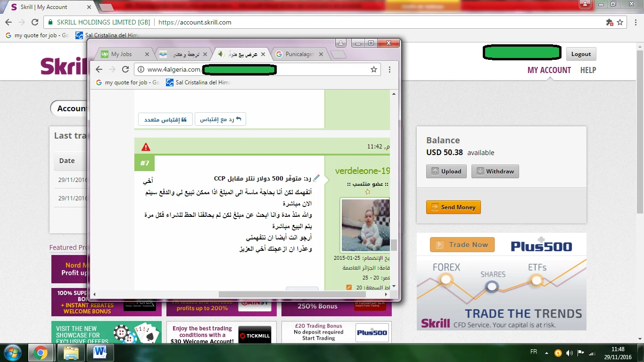Image resolution: width=644 pixels, height=362 pixels.
Task: Open verdeleone-19's avatar picture
Action: point(365,225)
